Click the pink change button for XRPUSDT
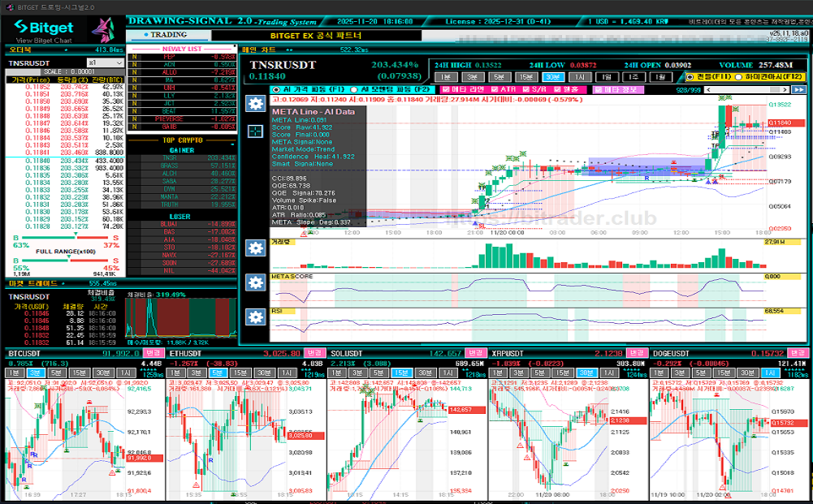This screenshot has height=504, width=813. pyautogui.click(x=637, y=353)
